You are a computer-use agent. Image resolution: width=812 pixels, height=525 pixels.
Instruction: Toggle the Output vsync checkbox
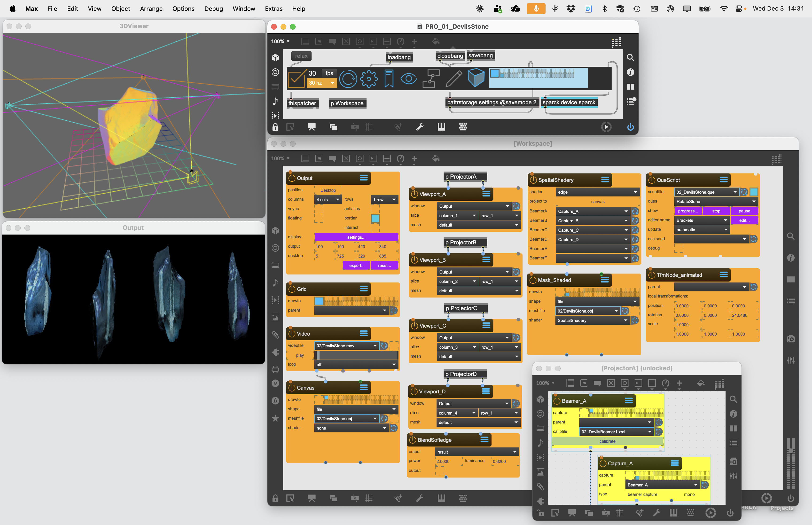(319, 209)
